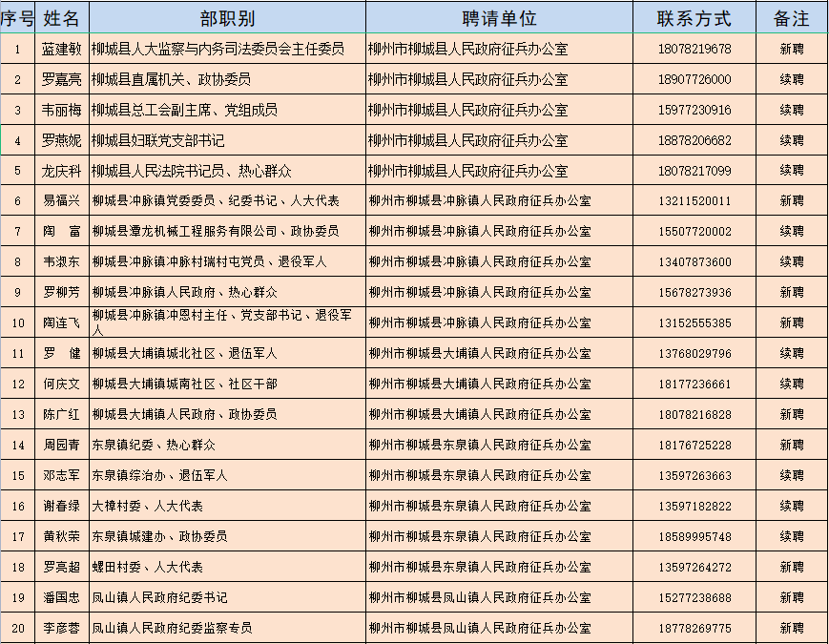Select phone number 18878206682

[694, 140]
